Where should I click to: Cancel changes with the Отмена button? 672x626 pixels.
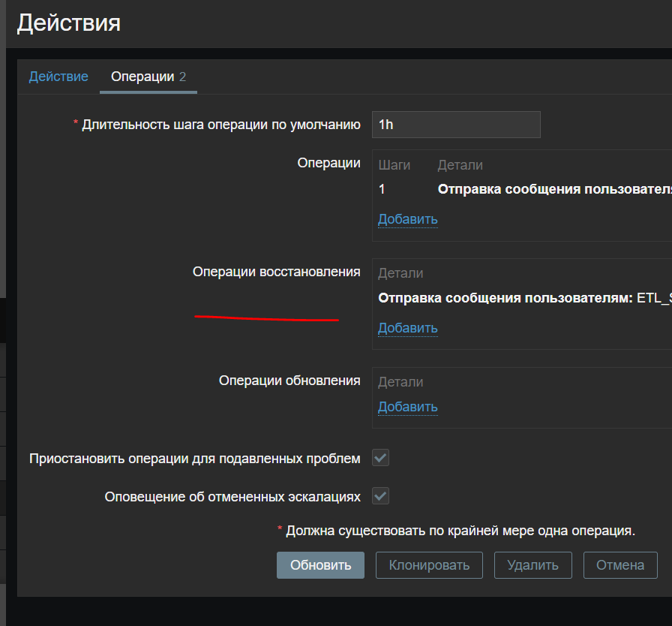tap(620, 565)
